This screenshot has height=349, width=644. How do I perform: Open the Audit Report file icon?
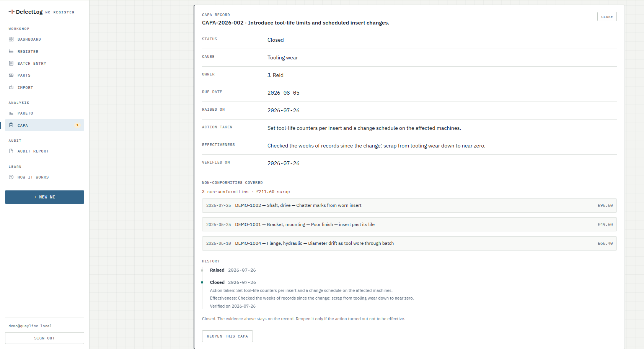(x=11, y=151)
